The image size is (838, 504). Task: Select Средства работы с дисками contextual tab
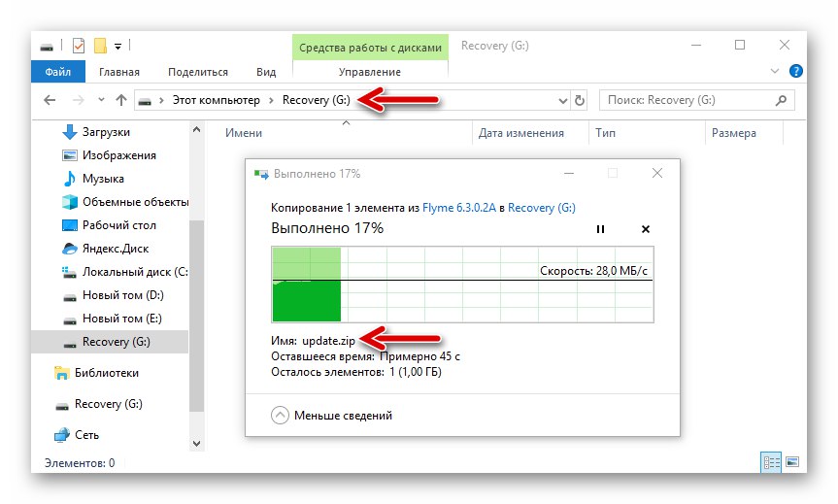pyautogui.click(x=370, y=48)
